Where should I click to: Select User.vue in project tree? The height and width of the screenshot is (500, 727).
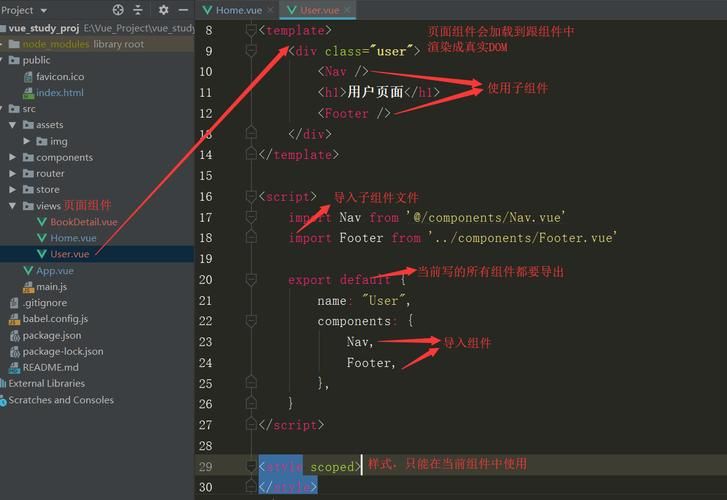pos(70,254)
